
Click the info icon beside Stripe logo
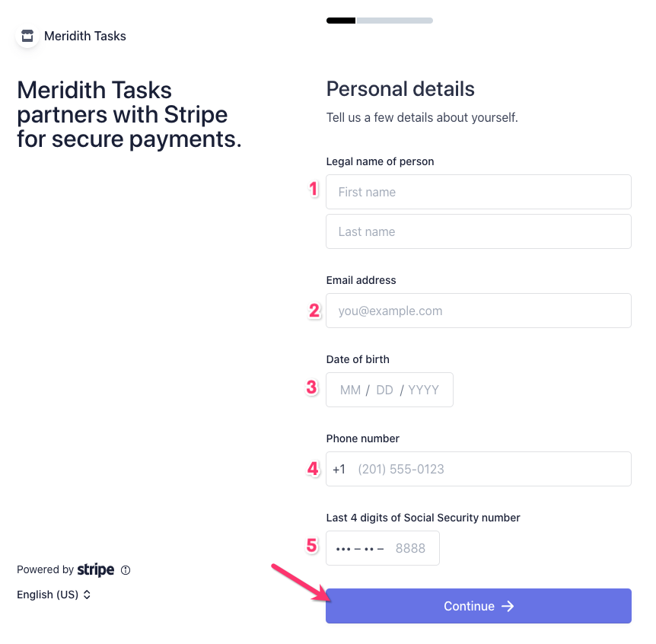126,570
